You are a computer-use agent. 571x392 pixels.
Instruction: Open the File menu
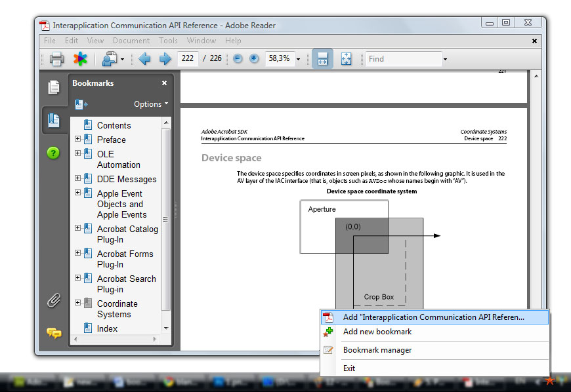[49, 41]
